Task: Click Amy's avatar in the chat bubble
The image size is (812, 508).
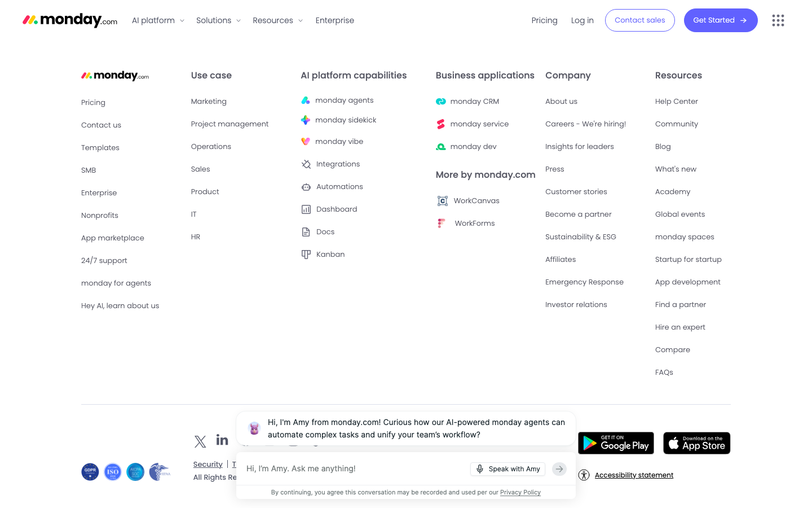Action: point(254,428)
